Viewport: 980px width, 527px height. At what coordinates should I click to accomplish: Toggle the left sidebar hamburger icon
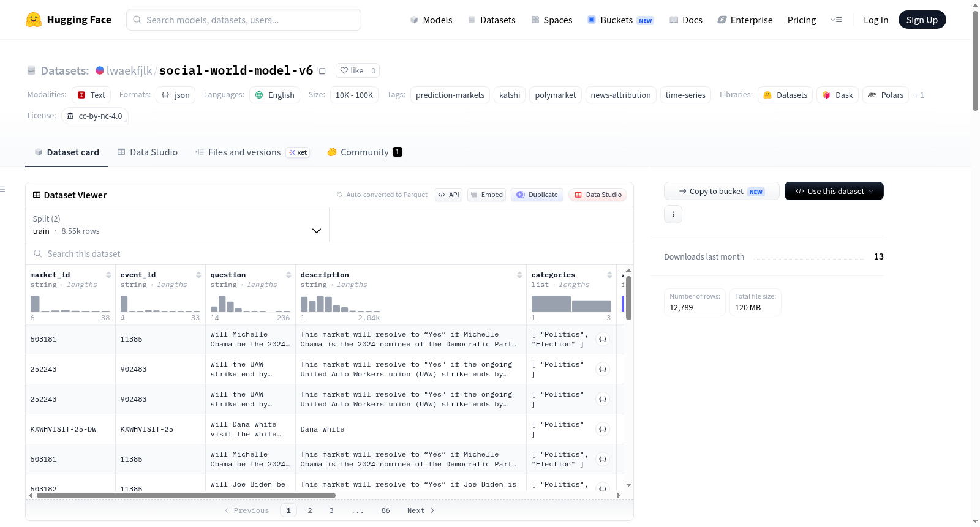coord(2,189)
